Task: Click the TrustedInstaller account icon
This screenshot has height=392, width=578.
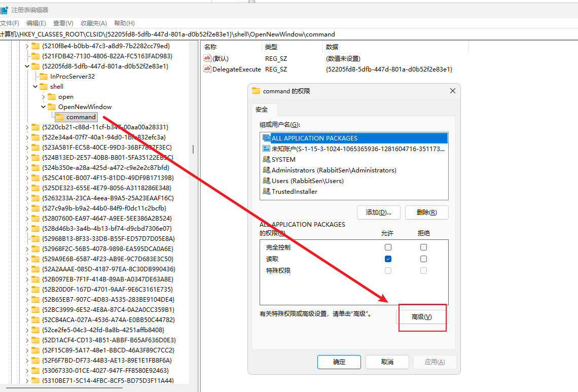Action: point(266,191)
